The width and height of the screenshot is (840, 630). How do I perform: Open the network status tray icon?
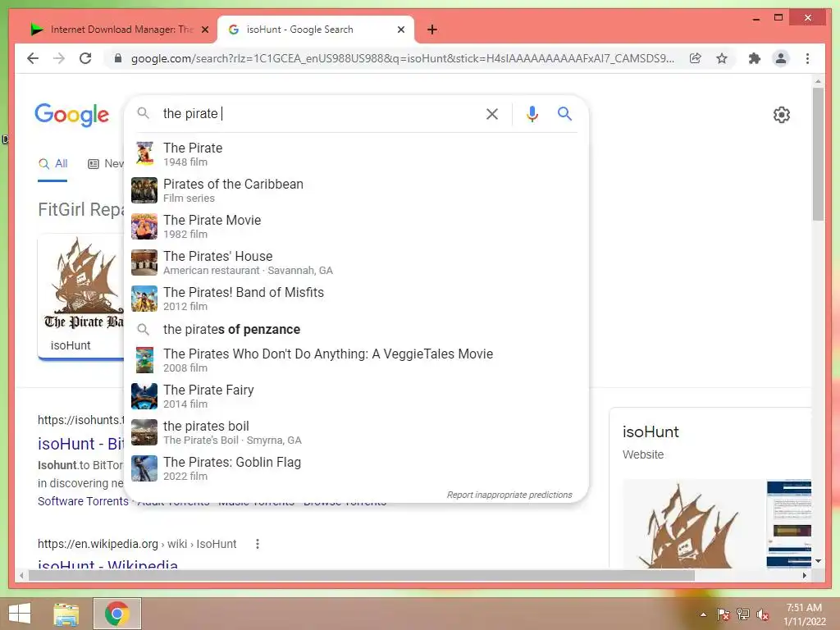tap(743, 614)
